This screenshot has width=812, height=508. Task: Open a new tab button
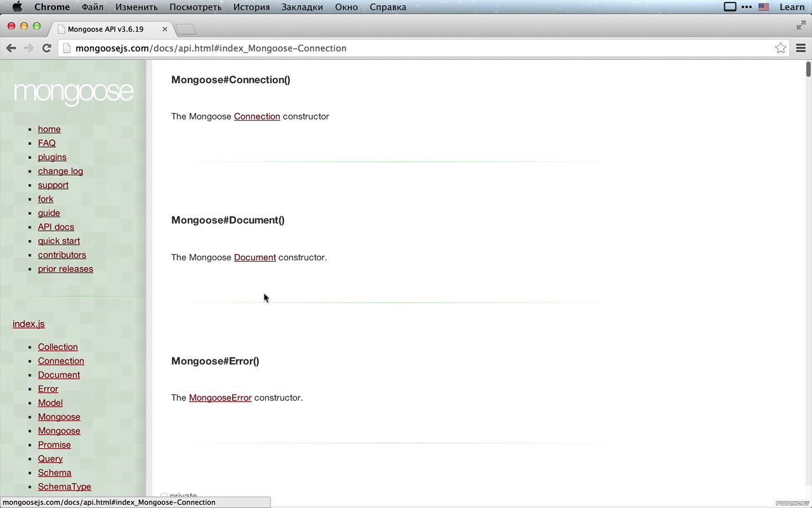185,29
